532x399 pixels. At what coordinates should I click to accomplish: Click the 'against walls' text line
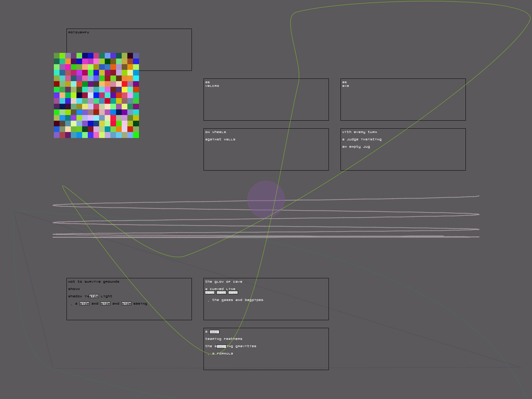pyautogui.click(x=220, y=139)
